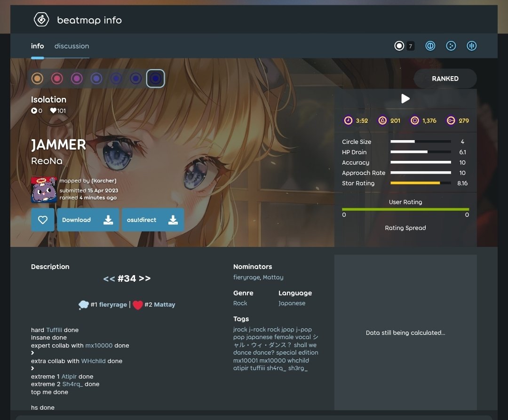
Task: Click the favourite count heart 101
Action: click(53, 111)
